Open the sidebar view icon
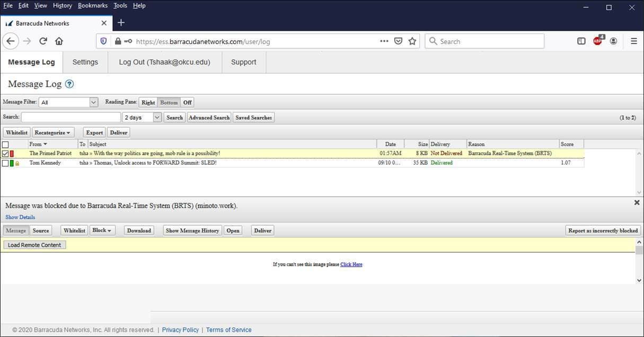The height and width of the screenshot is (337, 644). 581,41
